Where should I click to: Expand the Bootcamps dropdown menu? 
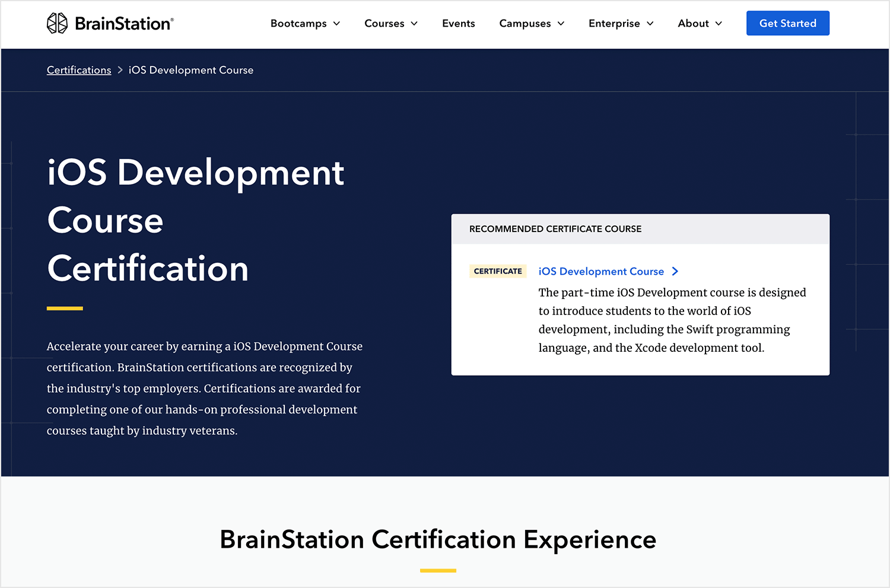299,24
